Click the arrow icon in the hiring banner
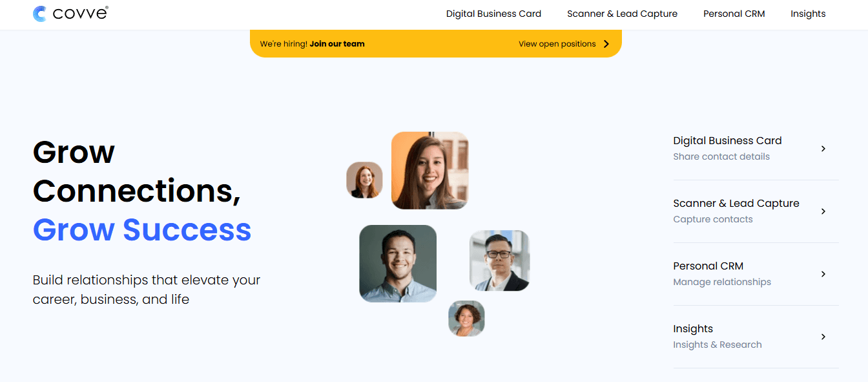The height and width of the screenshot is (382, 868). pos(606,44)
